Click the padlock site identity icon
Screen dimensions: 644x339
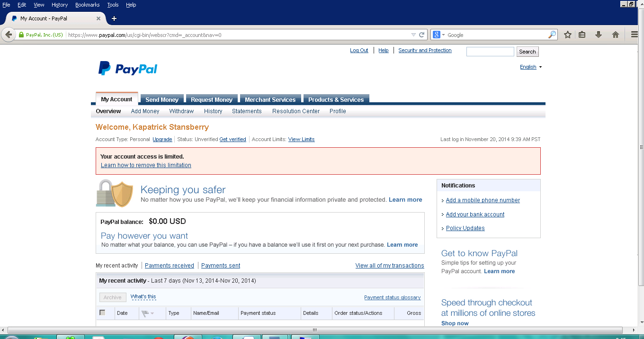coord(21,35)
